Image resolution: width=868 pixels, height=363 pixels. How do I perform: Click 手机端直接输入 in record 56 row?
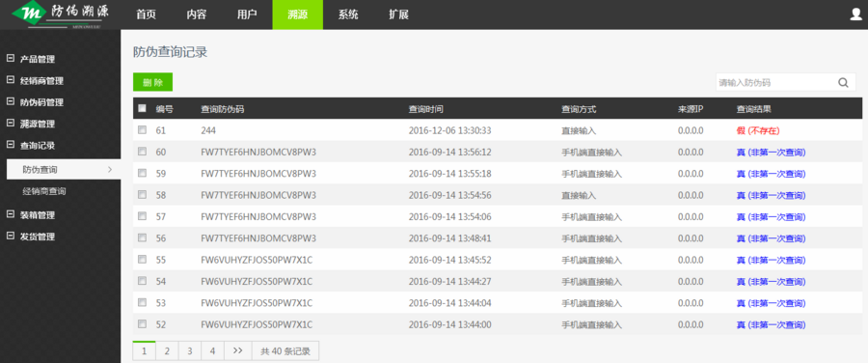[x=592, y=238]
